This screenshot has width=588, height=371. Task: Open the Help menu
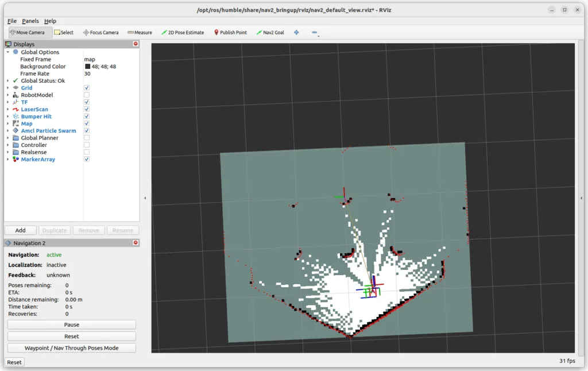pos(51,21)
